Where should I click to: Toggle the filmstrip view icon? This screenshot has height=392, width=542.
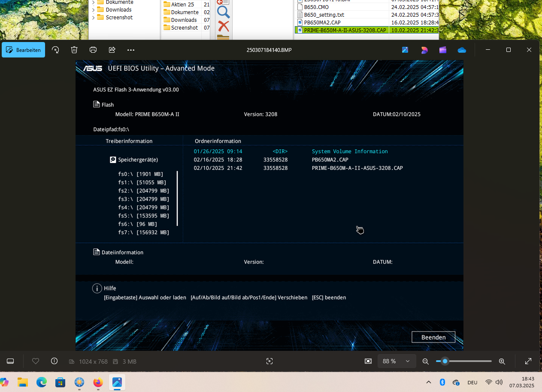tap(11, 361)
